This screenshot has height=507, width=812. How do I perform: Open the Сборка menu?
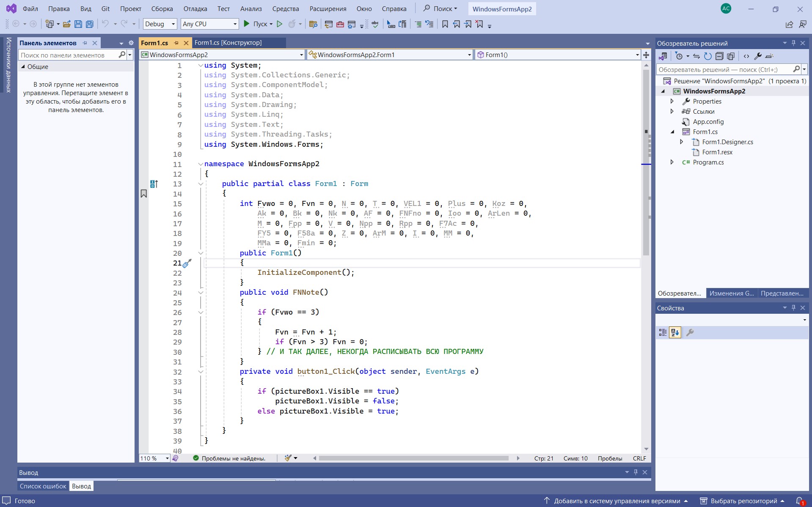[x=162, y=9]
